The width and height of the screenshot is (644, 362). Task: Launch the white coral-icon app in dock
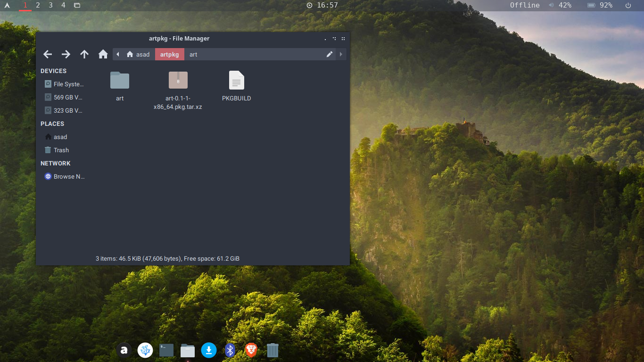click(x=145, y=350)
